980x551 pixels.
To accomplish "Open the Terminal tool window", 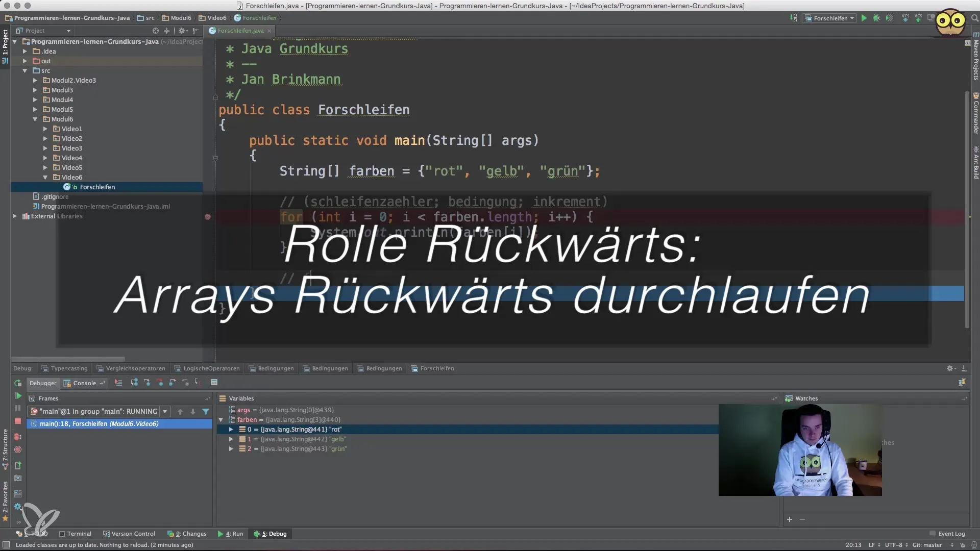I will (75, 534).
